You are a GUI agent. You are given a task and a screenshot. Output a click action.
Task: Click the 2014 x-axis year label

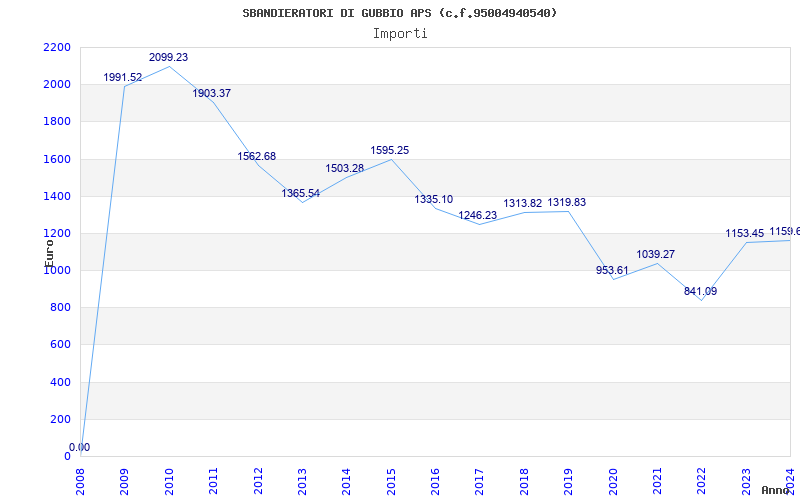(346, 481)
